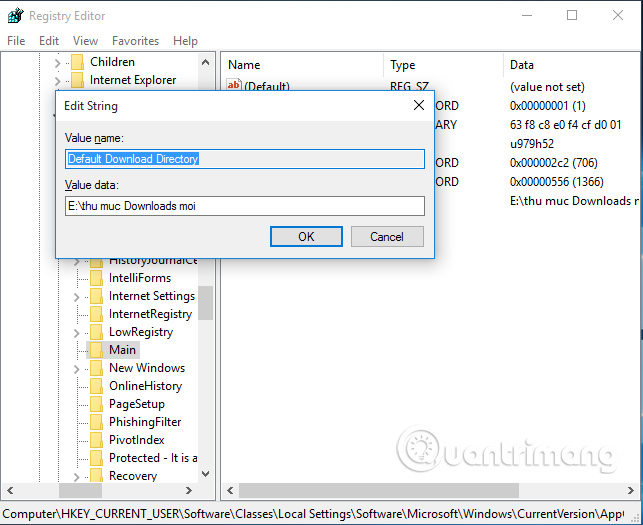Click values pane horizontal scrollbar right arrow
This screenshot has width=643, height=525.
[x=631, y=491]
